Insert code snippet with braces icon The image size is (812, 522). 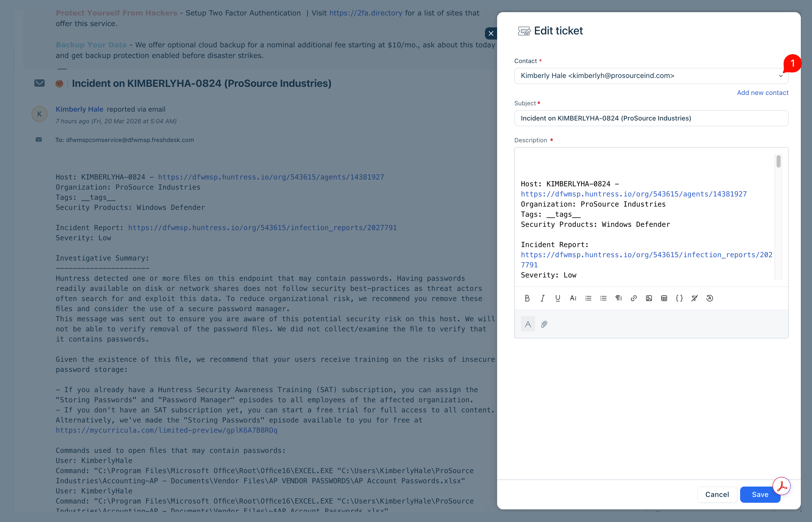(679, 298)
